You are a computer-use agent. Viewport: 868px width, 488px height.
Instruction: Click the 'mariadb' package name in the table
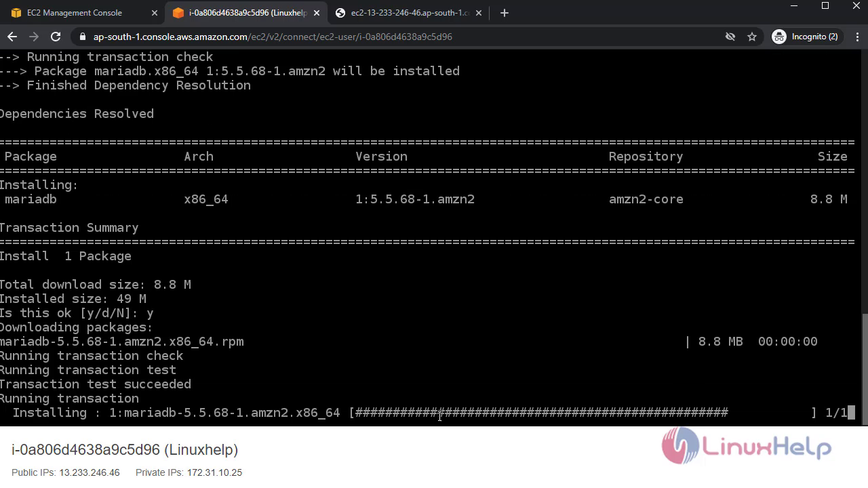click(31, 199)
